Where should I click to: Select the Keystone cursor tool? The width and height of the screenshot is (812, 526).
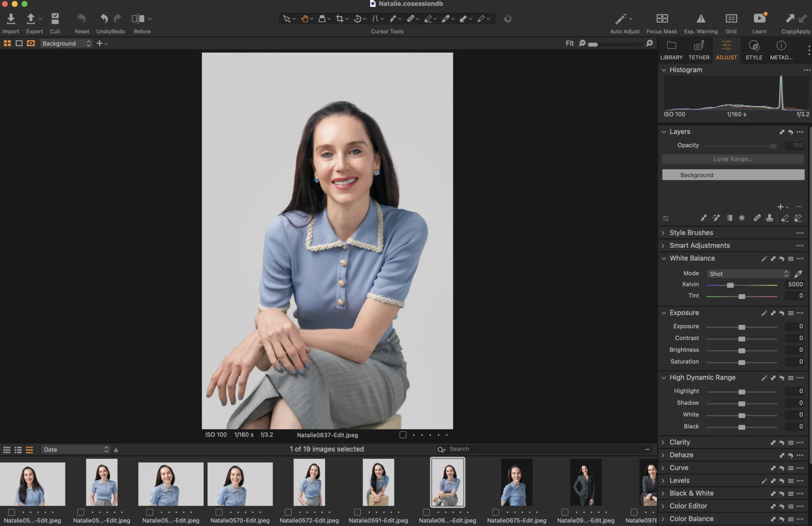click(x=375, y=19)
